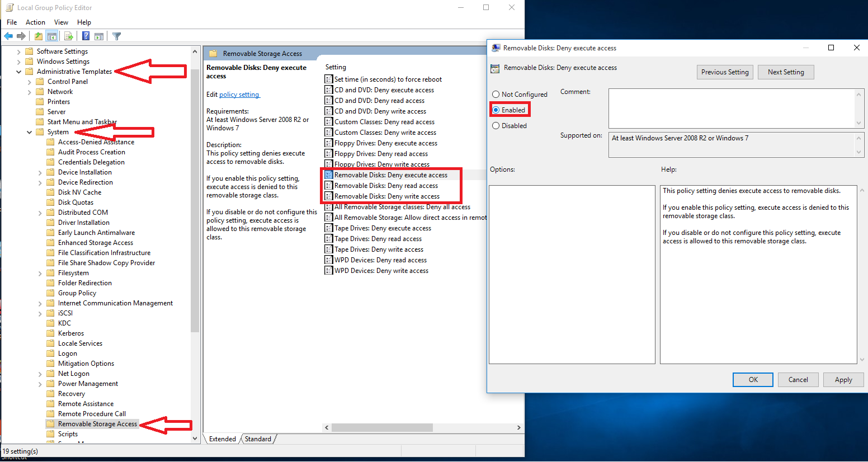Toggle the action pane icon
This screenshot has height=462, width=868.
click(x=99, y=36)
